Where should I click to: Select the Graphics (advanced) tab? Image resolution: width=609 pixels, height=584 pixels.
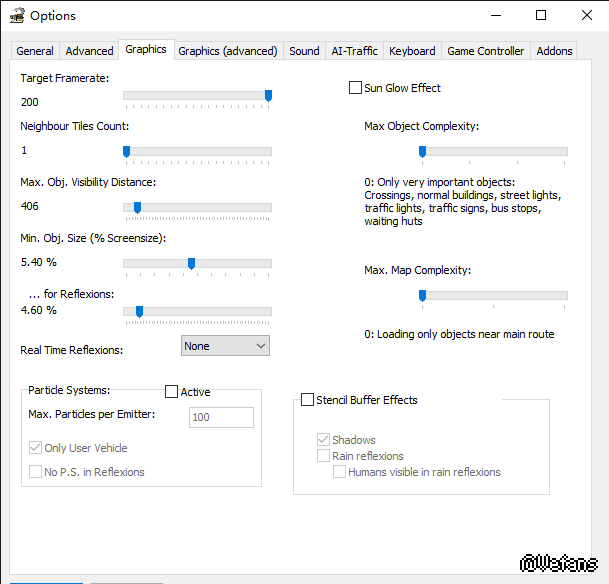pyautogui.click(x=228, y=51)
